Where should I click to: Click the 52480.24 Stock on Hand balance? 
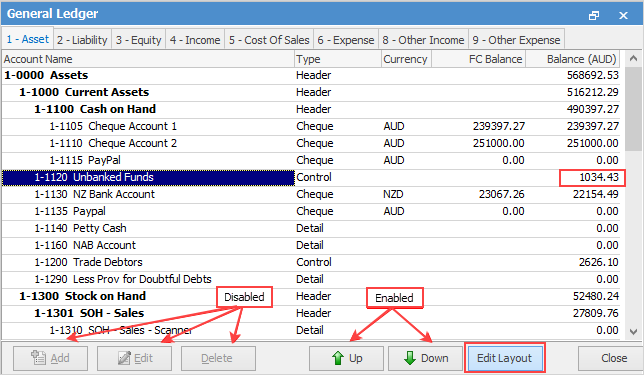pos(596,296)
